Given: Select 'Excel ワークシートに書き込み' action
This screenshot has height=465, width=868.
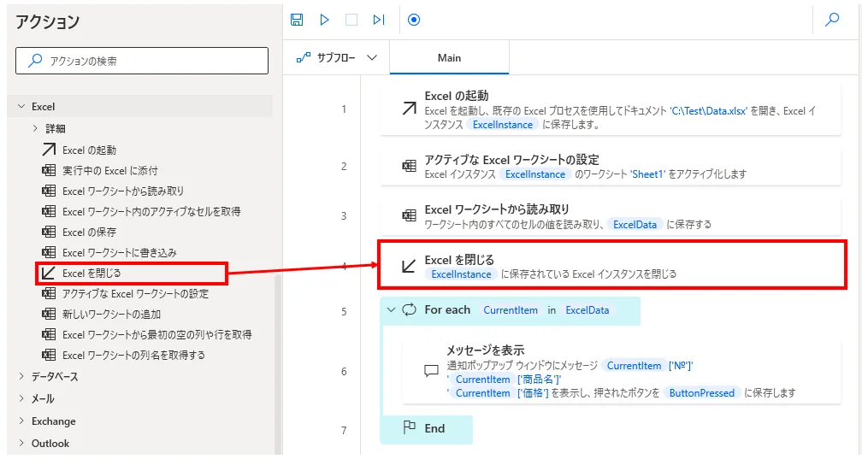Looking at the screenshot, I should pos(120,253).
